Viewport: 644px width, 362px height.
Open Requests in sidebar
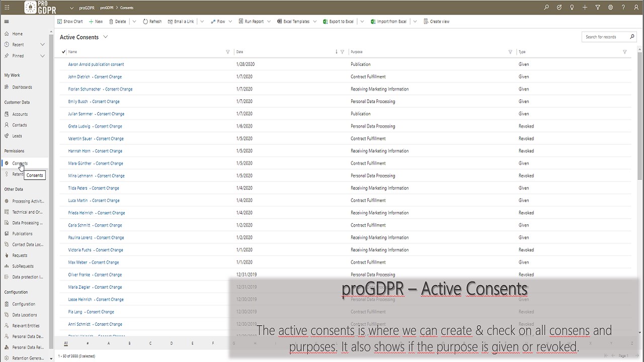pyautogui.click(x=20, y=255)
